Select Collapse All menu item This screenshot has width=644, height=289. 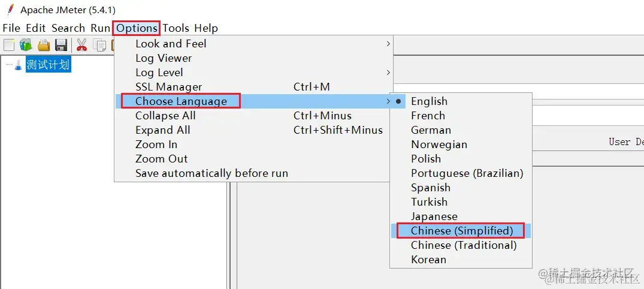pyautogui.click(x=165, y=116)
